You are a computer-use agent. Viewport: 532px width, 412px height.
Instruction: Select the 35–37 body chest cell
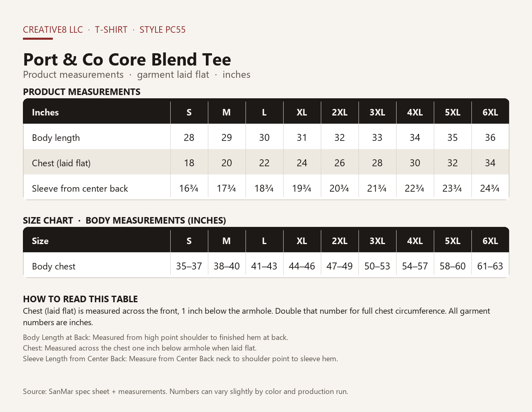click(189, 266)
